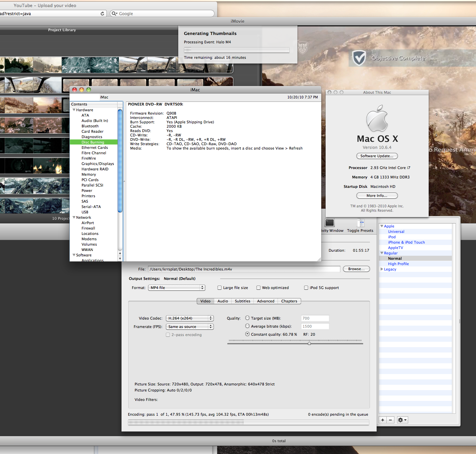This screenshot has height=454, width=476.
Task: Open the Video Codec dropdown
Action: [190, 318]
